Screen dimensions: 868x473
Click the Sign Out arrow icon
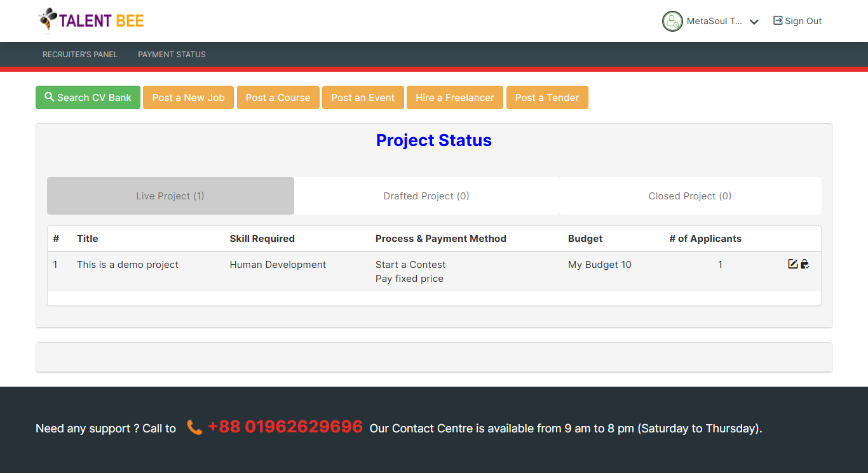point(777,20)
